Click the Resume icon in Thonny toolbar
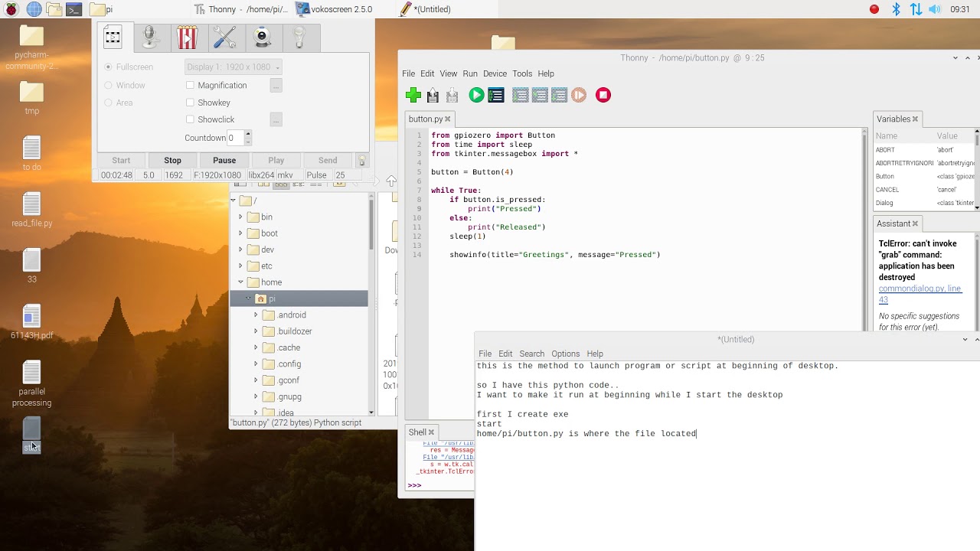 579,95
